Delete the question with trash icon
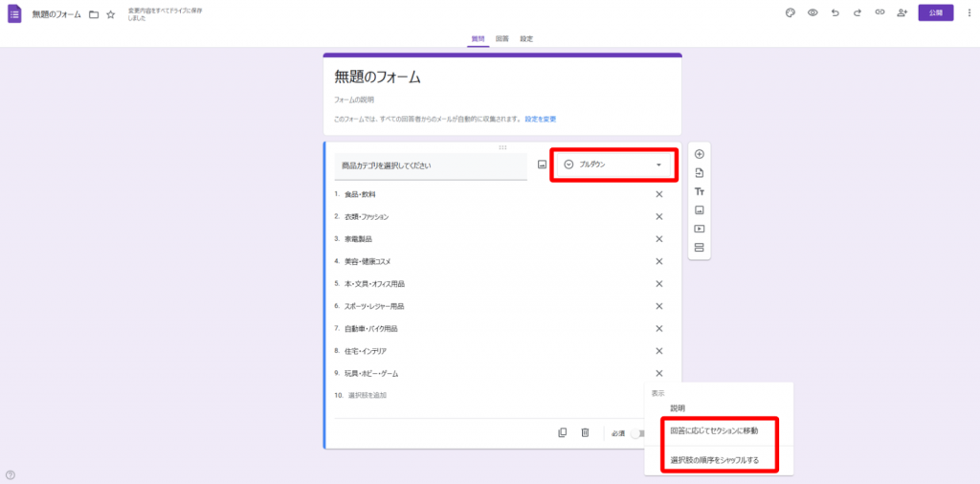This screenshot has height=484, width=980. (585, 432)
